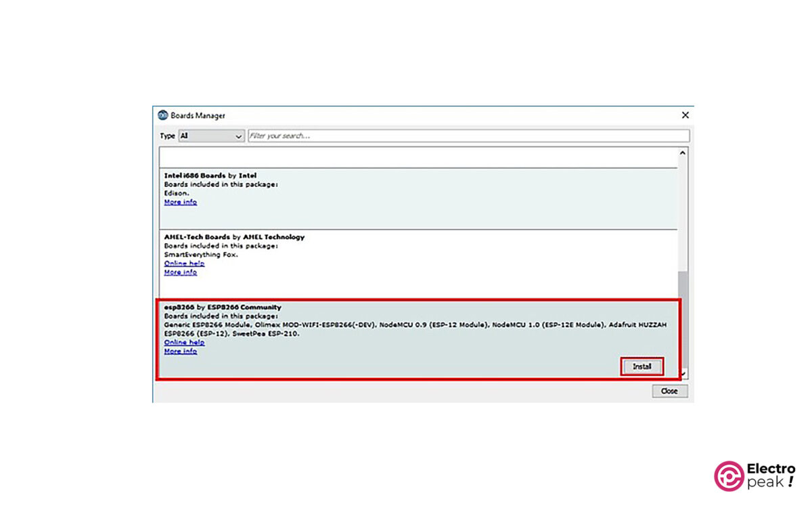Viewport: 812px width, 508px height.
Task: Close the Boards Manager window with X
Action: point(685,116)
